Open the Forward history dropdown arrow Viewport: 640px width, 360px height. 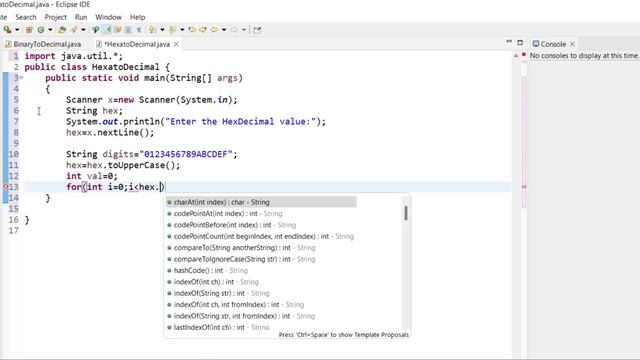[x=244, y=30]
